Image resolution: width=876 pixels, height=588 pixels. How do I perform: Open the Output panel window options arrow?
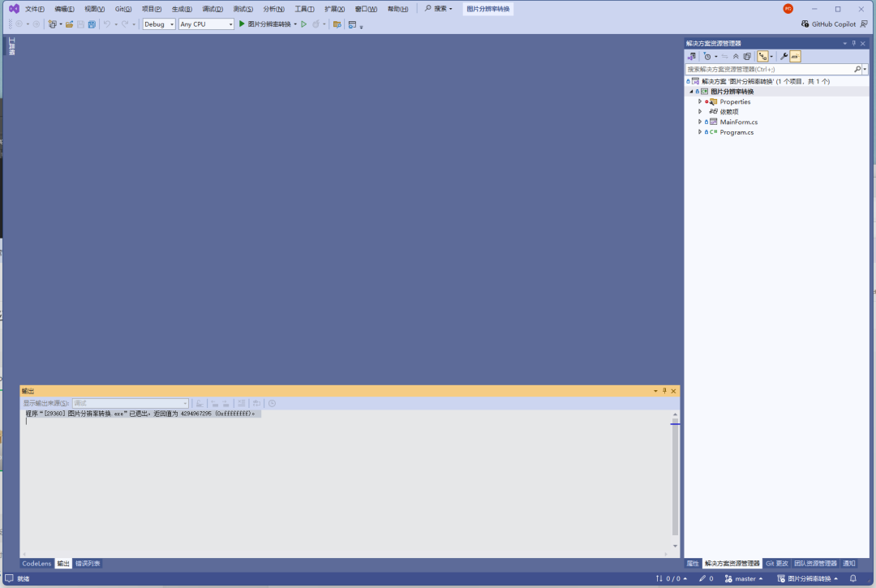[x=655, y=391]
